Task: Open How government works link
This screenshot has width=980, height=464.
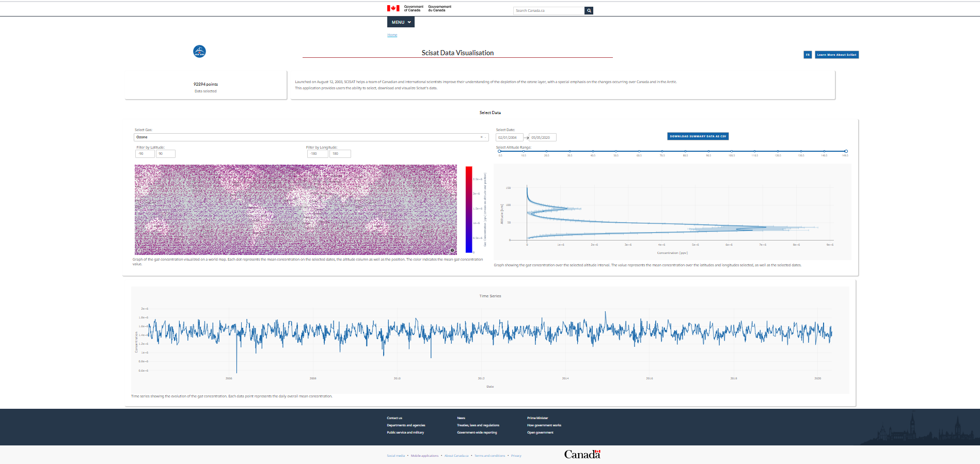Action: click(544, 425)
